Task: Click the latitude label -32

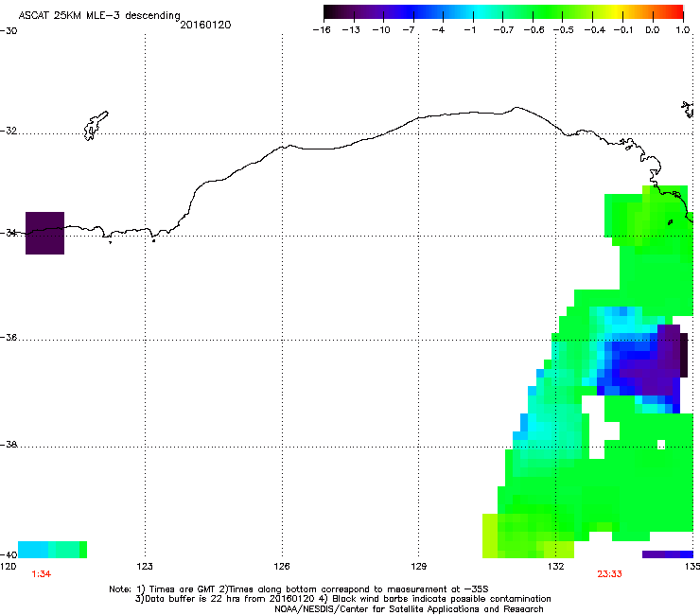Action: (9, 131)
